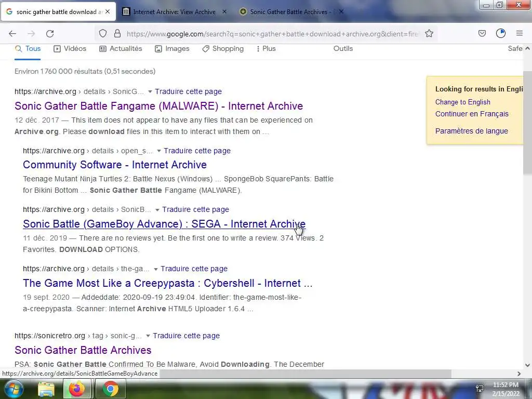Open the taskbar clock showing 11:52 PM

506,389
